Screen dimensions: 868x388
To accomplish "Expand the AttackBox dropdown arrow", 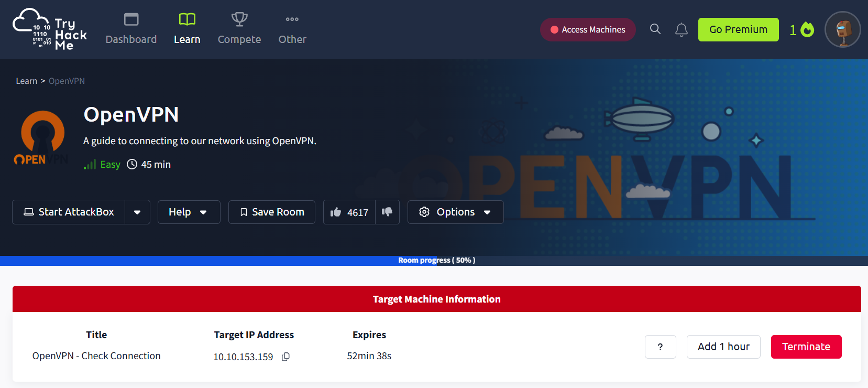I will 137,212.
